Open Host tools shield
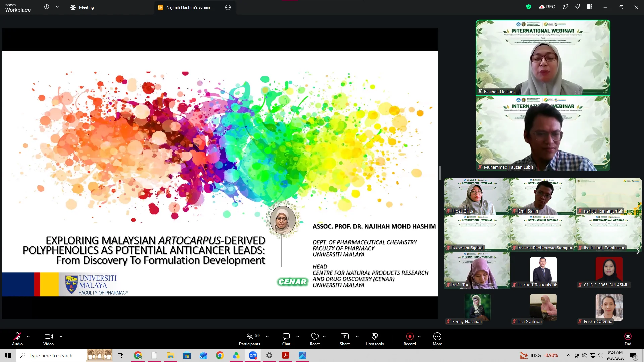The height and width of the screenshot is (362, 644). coord(375,339)
